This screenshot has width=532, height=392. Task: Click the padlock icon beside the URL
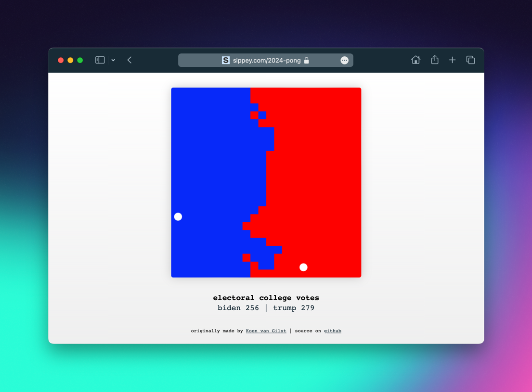click(x=307, y=60)
